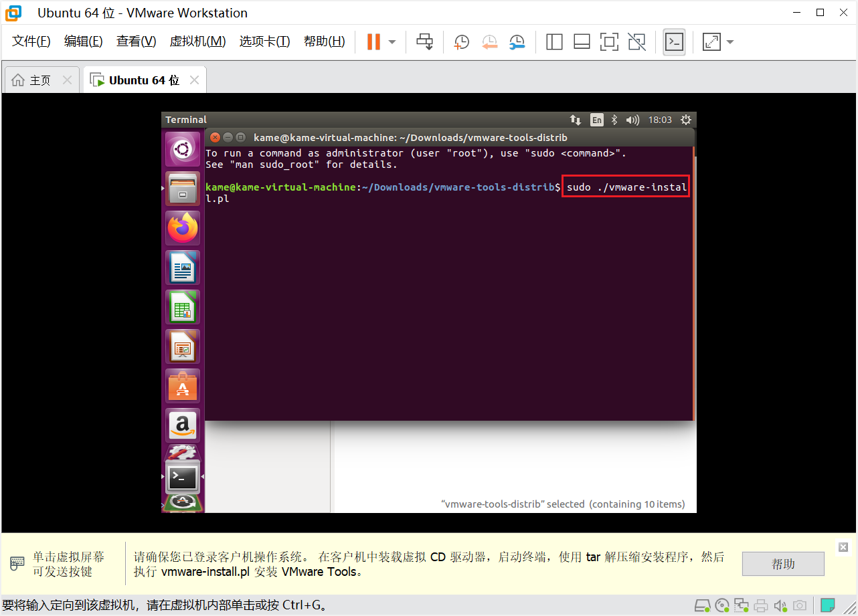The height and width of the screenshot is (616, 858).
Task: Toggle the thumbnail bar view
Action: (x=582, y=42)
